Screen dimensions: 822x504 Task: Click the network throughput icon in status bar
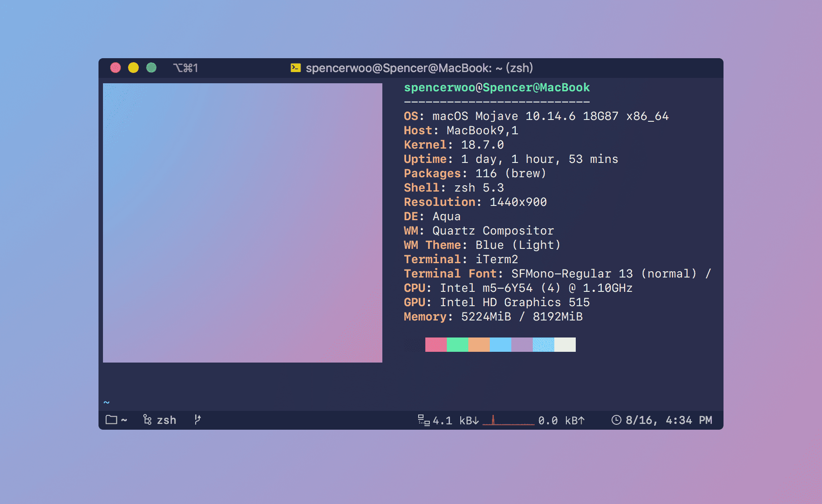click(424, 420)
